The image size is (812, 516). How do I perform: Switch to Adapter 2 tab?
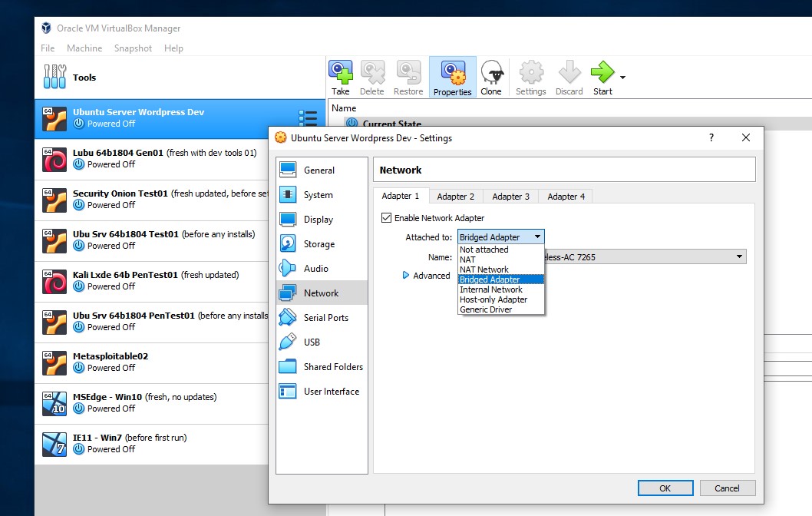point(456,197)
